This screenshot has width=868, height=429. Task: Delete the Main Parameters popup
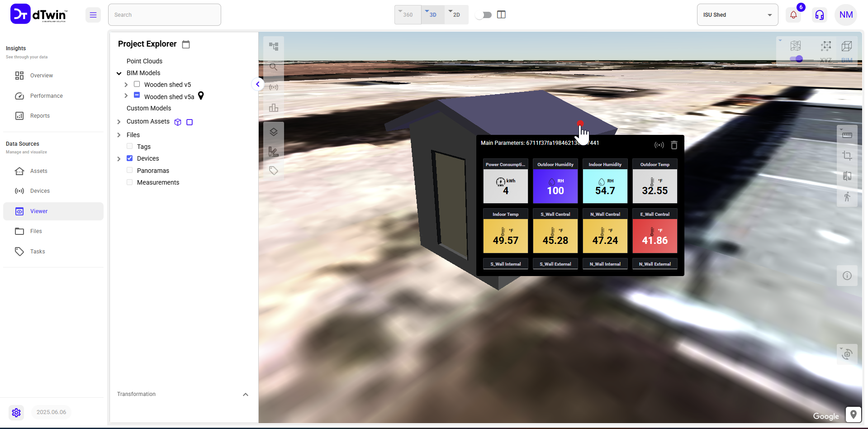pyautogui.click(x=674, y=145)
